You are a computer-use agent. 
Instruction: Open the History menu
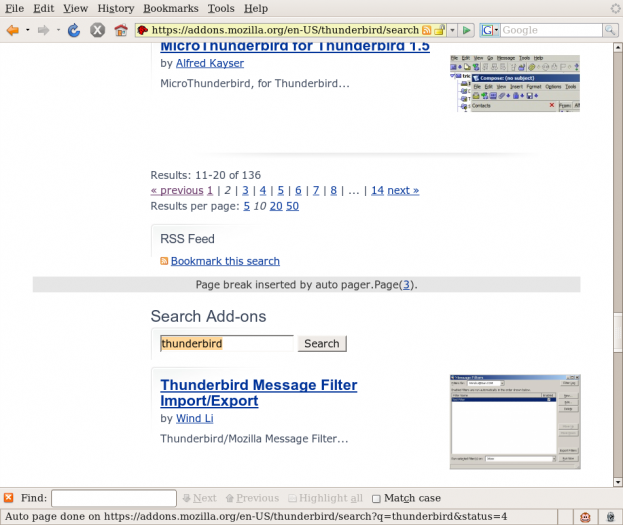pyautogui.click(x=116, y=8)
